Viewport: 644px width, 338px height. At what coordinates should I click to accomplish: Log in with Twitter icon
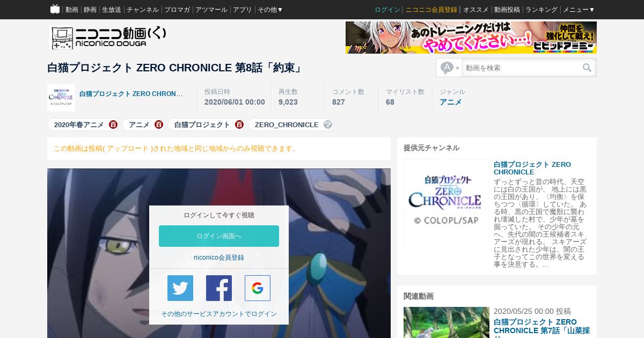[x=180, y=288]
